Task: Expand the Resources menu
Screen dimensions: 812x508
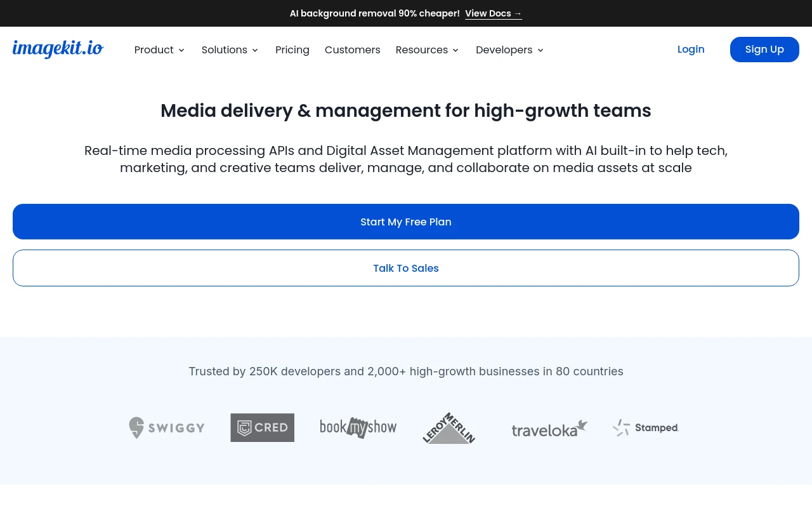Action: tap(422, 50)
